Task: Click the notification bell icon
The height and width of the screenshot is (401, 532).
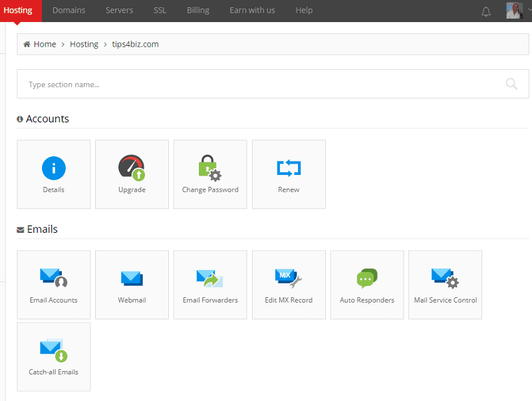Action: coord(486,11)
